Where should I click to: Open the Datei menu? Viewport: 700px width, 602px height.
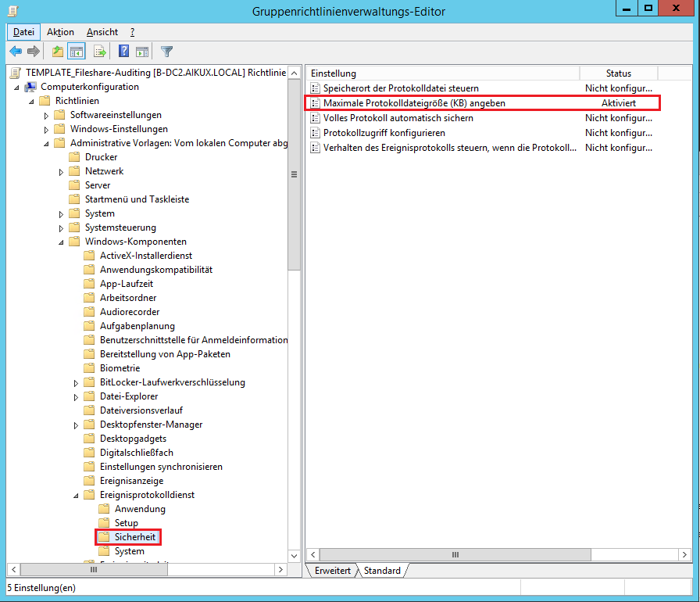[23, 32]
